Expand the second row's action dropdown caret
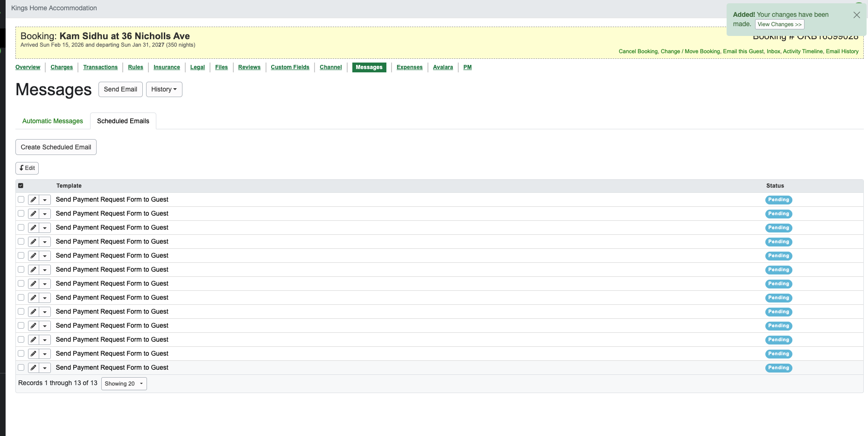 [45, 214]
